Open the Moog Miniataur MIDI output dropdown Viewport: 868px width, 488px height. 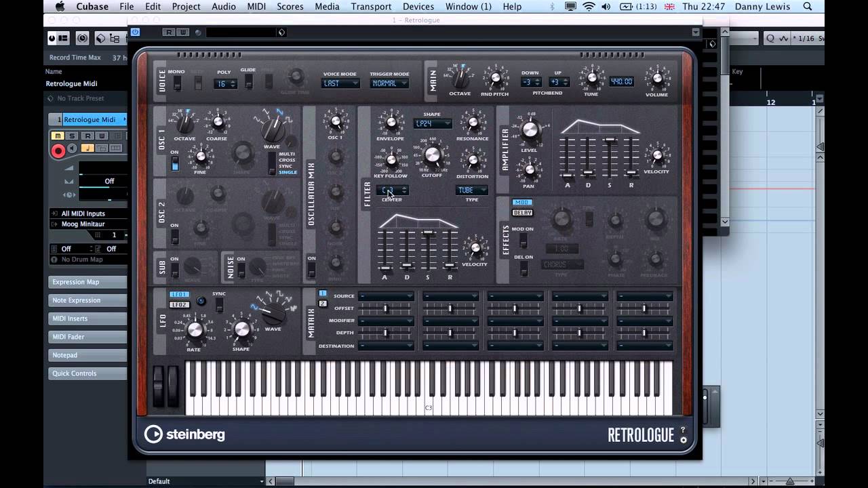(90, 224)
